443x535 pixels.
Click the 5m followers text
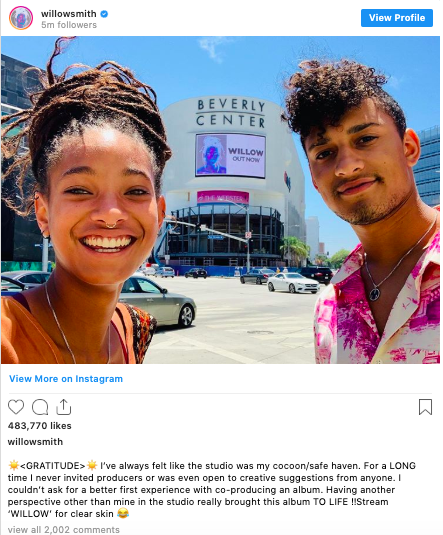coord(69,25)
